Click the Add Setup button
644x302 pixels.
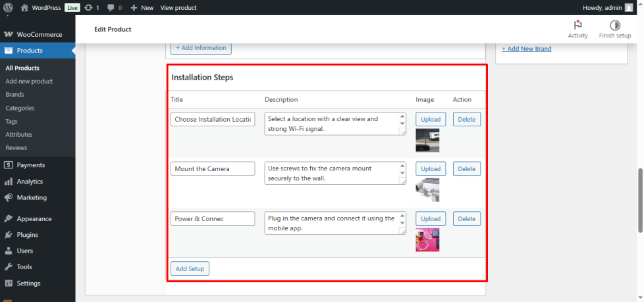[x=190, y=268]
